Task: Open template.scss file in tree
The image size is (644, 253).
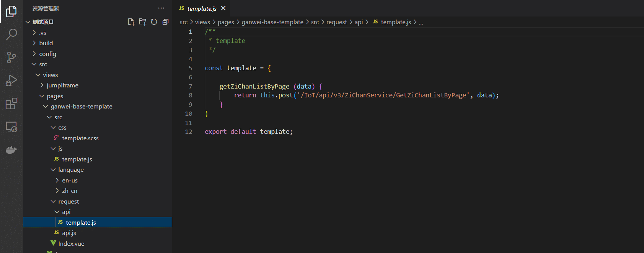Action: (80, 138)
